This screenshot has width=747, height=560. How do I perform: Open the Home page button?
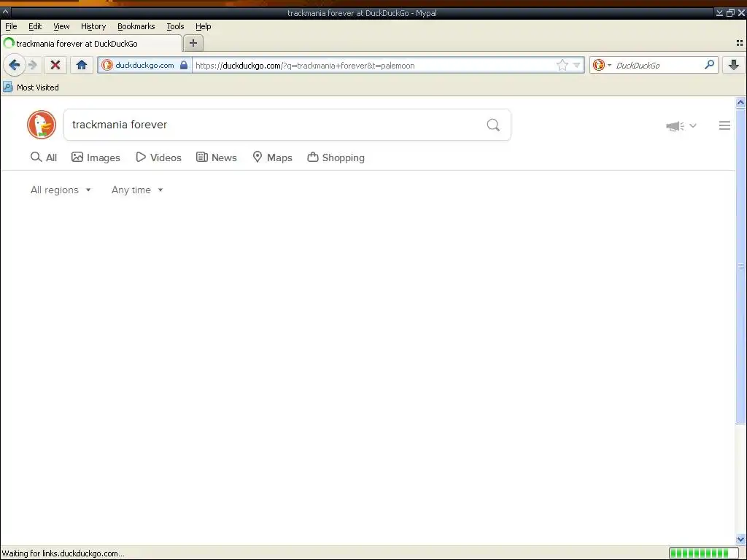click(82, 65)
